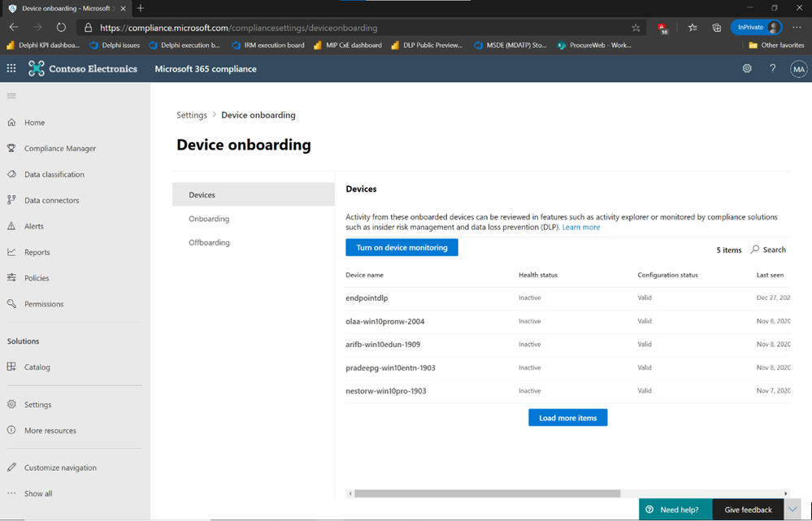Open browser collections icon
This screenshot has width=812, height=521.
[x=716, y=28]
